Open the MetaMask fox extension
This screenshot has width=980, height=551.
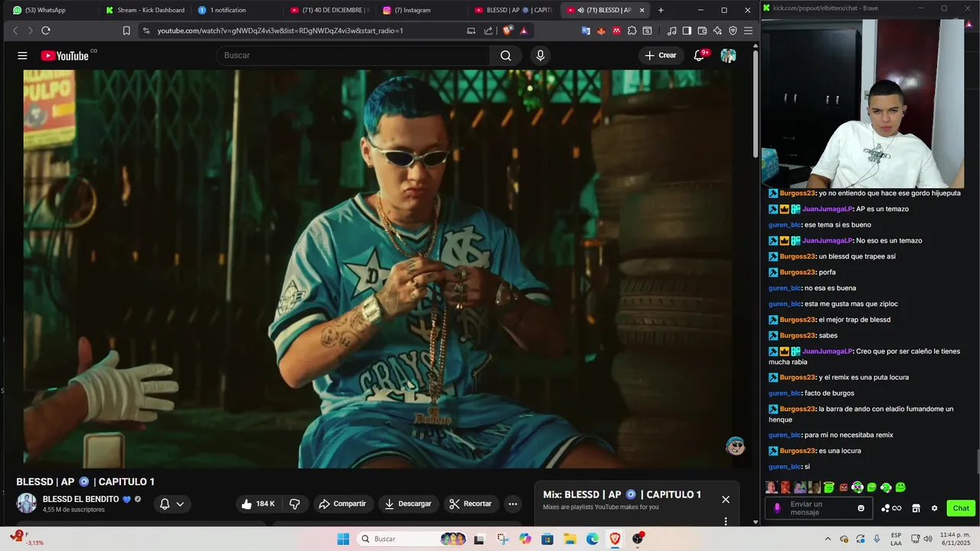tap(601, 31)
